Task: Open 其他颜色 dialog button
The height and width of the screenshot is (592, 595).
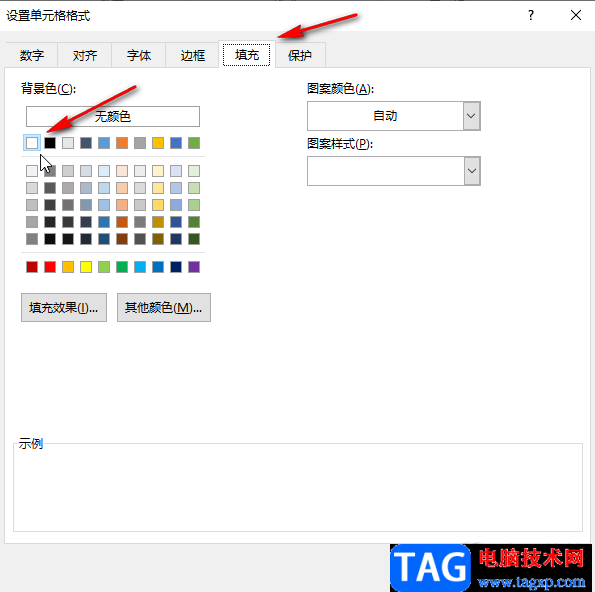Action: (164, 307)
